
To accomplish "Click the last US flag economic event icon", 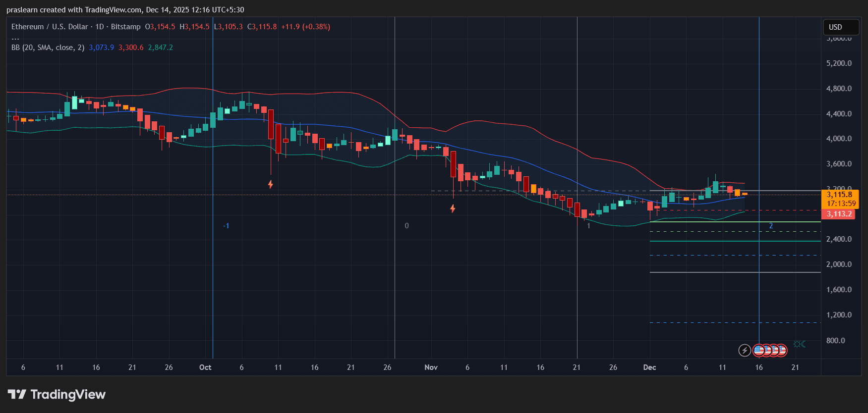I will click(x=781, y=351).
